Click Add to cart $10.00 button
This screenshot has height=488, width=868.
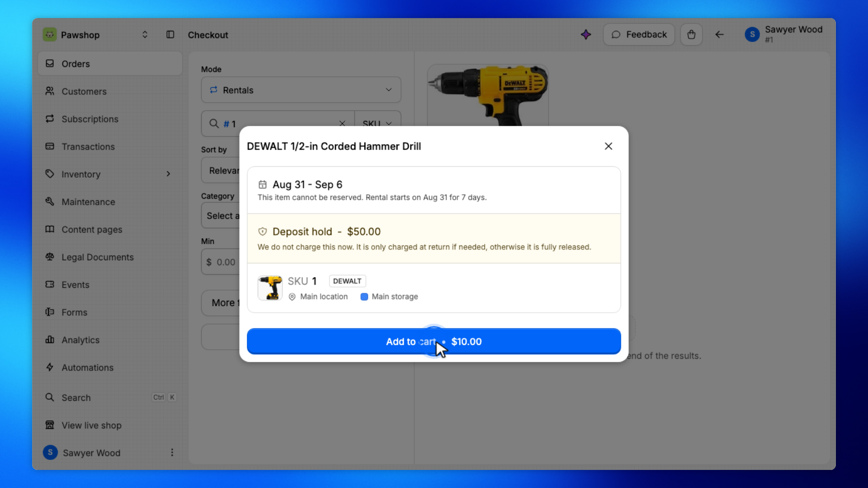(x=434, y=342)
